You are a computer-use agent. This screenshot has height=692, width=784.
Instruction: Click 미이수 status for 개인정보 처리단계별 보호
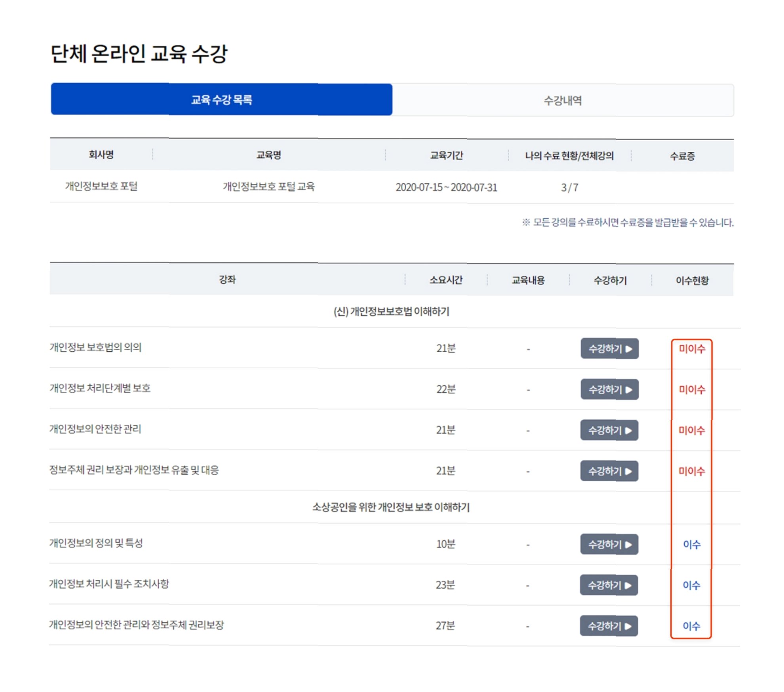692,389
